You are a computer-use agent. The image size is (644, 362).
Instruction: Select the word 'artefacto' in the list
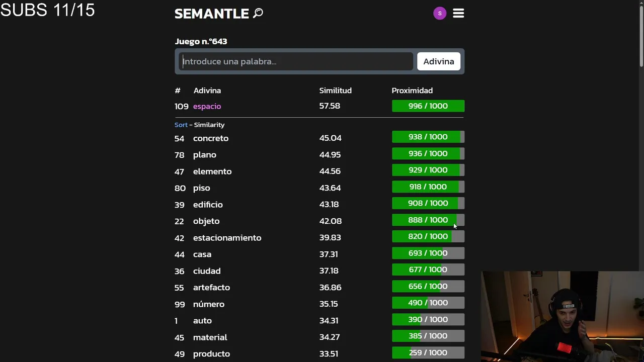[211, 288]
